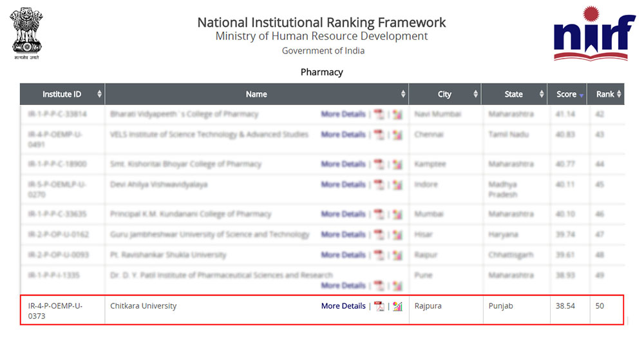Open the chart icon for Chitkara University
The height and width of the screenshot is (337, 644).
coord(397,306)
